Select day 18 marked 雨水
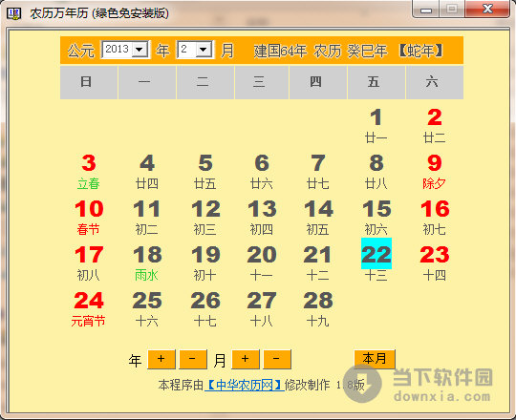Image resolution: width=516 pixels, height=420 pixels. [147, 263]
